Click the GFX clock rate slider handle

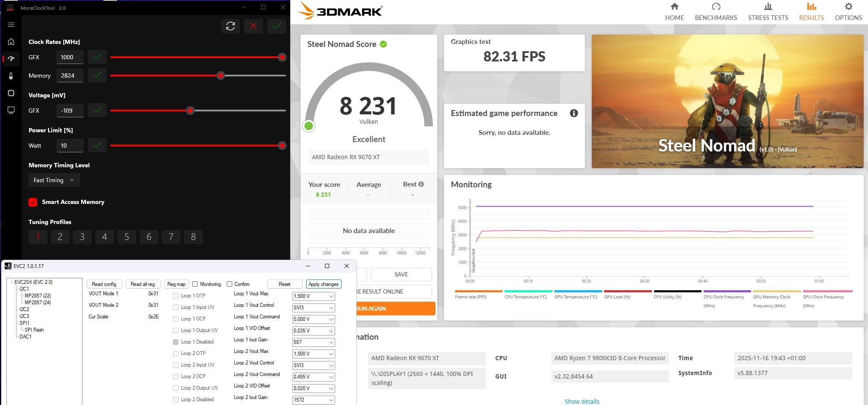pos(282,57)
